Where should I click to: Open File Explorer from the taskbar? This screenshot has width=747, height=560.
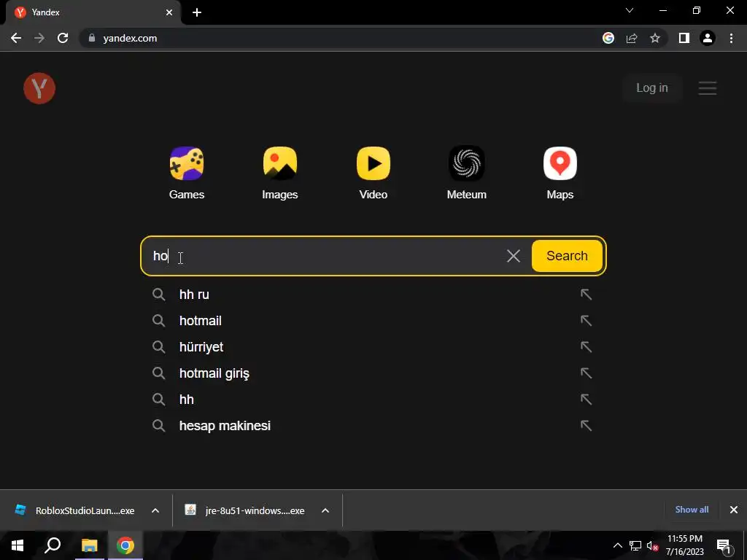(89, 545)
